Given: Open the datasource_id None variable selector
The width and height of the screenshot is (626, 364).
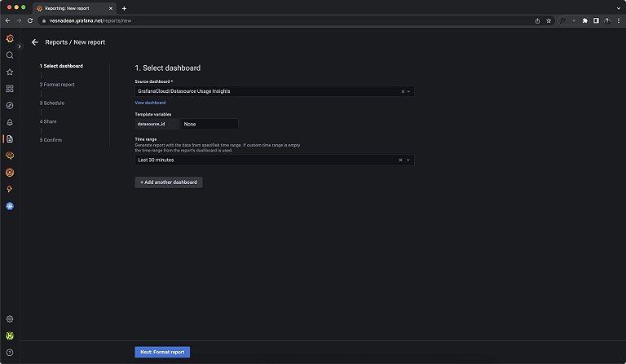Looking at the screenshot, I should coord(209,124).
